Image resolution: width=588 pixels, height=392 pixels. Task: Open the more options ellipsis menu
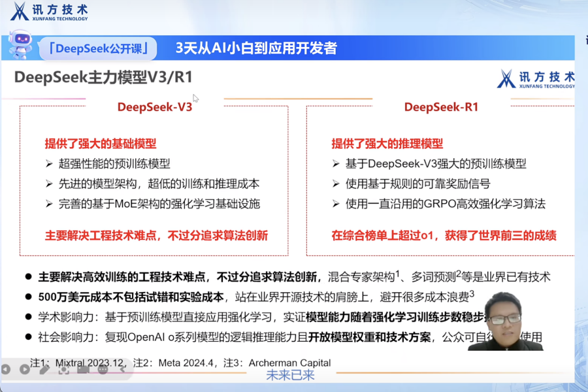coord(103,369)
